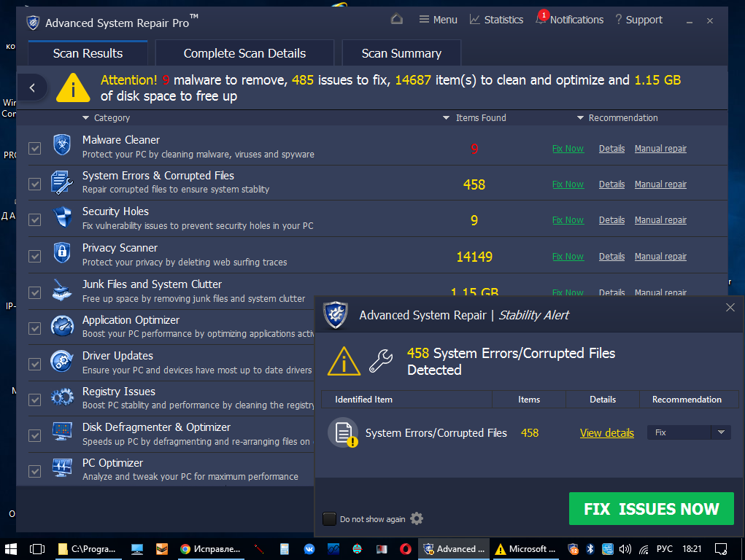Open the Action Center notification icon
The width and height of the screenshot is (745, 560).
tap(721, 549)
